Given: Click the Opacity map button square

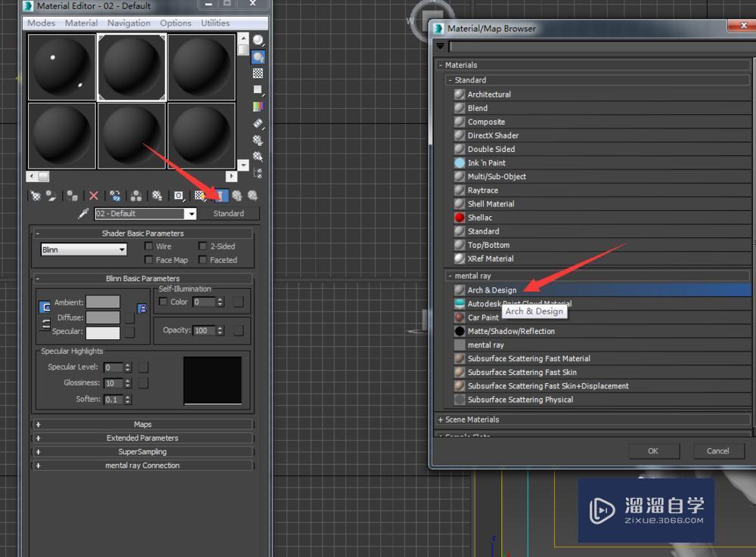Looking at the screenshot, I should coord(238,330).
